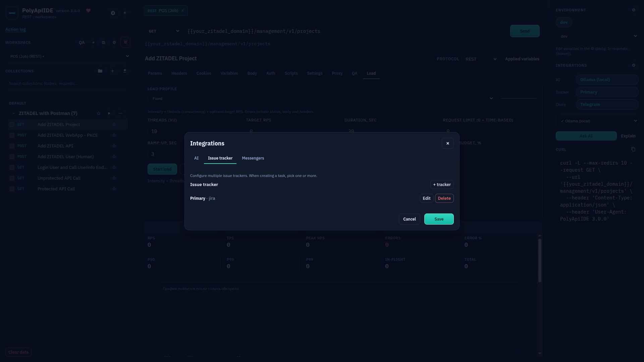The width and height of the screenshot is (644, 362).
Task: Click Ask AI button
Action: [586, 136]
